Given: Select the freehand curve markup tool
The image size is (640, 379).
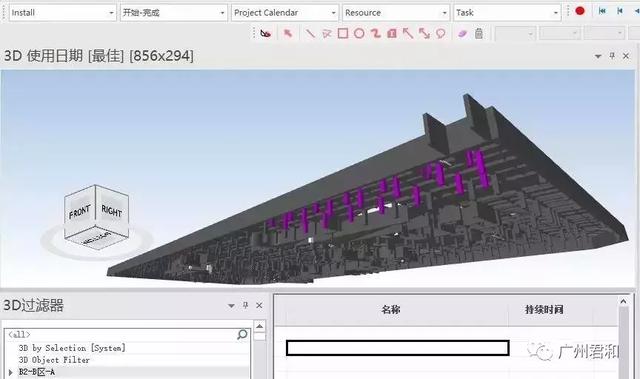Looking at the screenshot, I should pyautogui.click(x=376, y=33).
